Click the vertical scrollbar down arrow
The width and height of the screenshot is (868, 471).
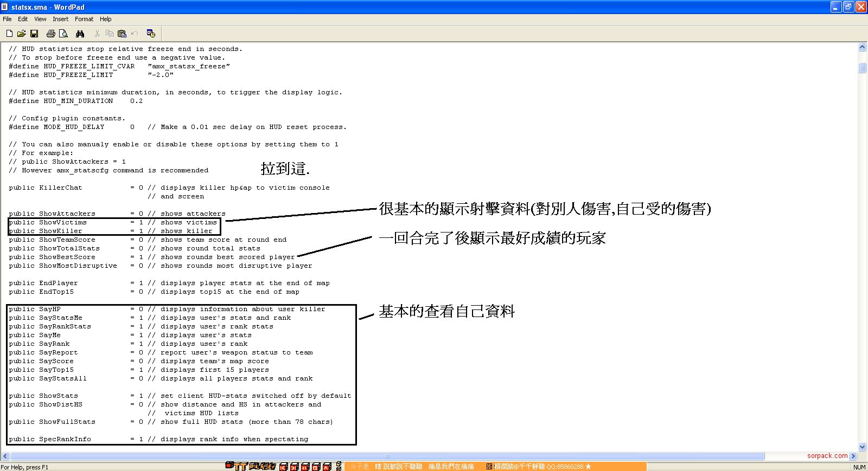point(863,447)
